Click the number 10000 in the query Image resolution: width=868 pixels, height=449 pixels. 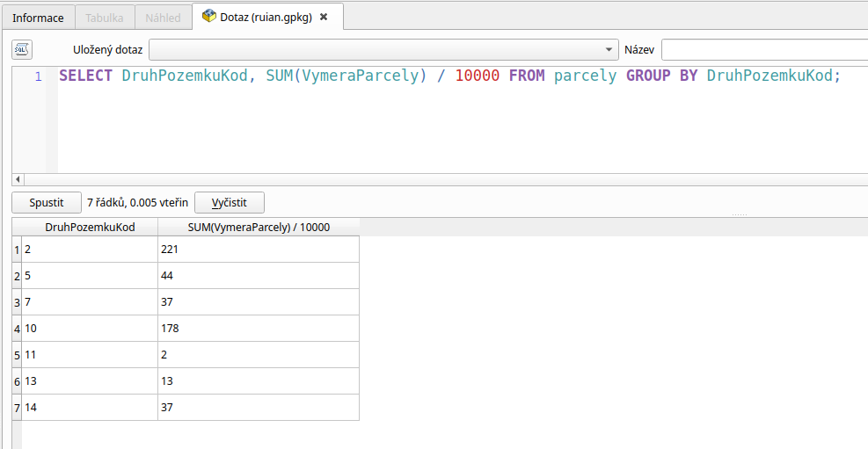pos(478,76)
